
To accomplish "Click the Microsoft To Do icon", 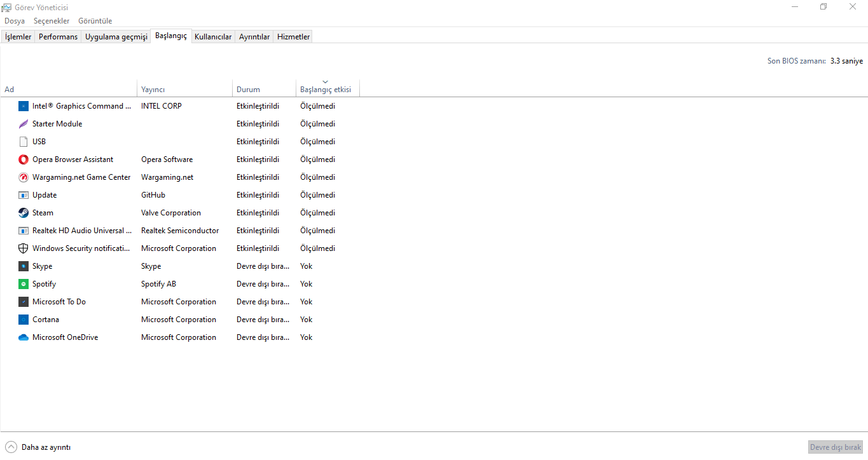I will 24,302.
